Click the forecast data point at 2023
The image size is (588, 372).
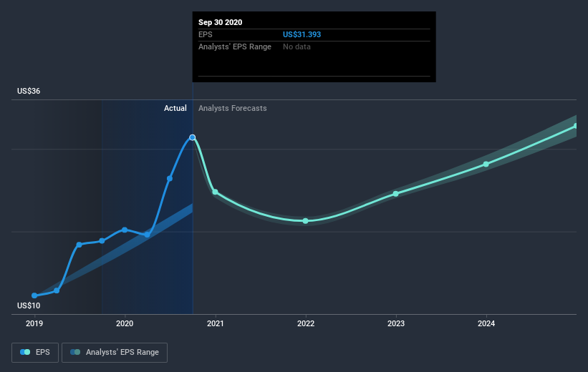pyautogui.click(x=395, y=194)
